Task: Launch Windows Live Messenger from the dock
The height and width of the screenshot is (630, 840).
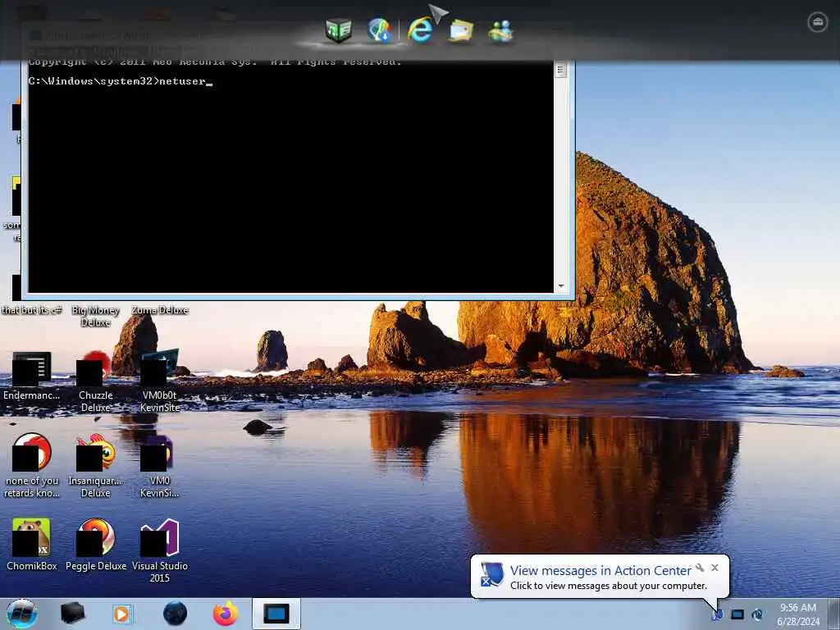Action: click(501, 31)
